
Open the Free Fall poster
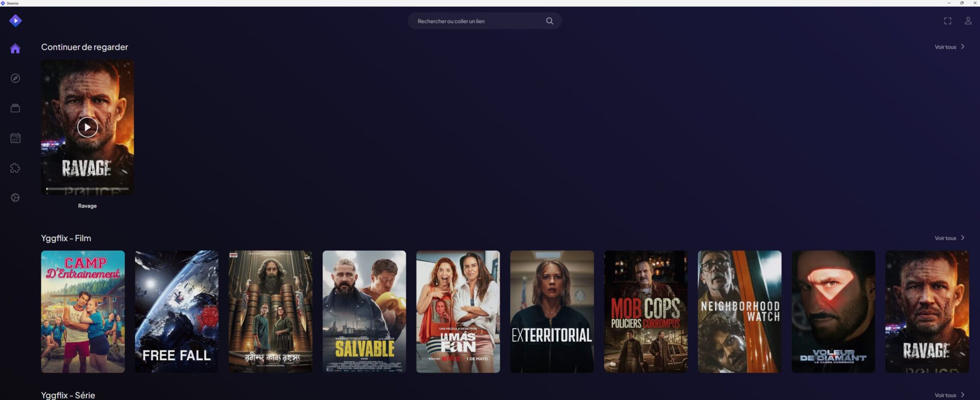177,312
